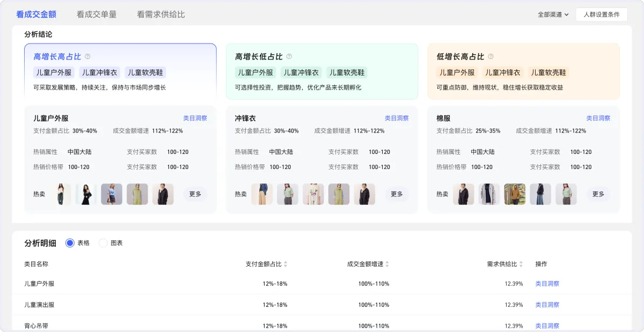Click 儿童户外服 tag in 低增长高占比 card
Screen dimensions: 644x332
point(457,72)
